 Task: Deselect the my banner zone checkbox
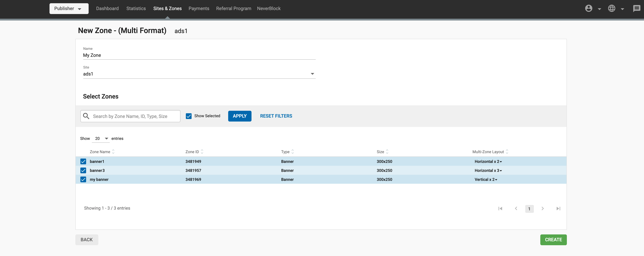point(83,179)
